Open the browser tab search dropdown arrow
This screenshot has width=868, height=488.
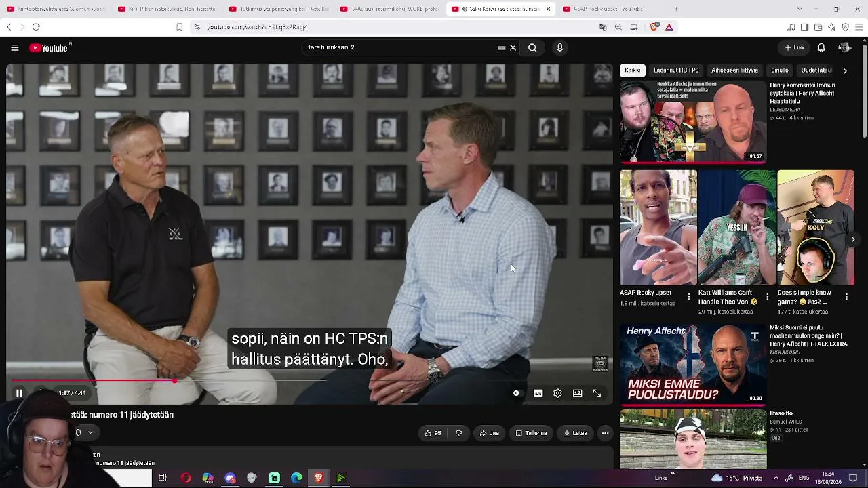coord(800,9)
